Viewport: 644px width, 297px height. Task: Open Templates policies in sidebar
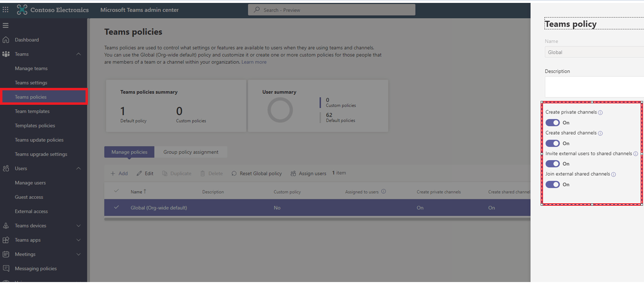coord(35,126)
